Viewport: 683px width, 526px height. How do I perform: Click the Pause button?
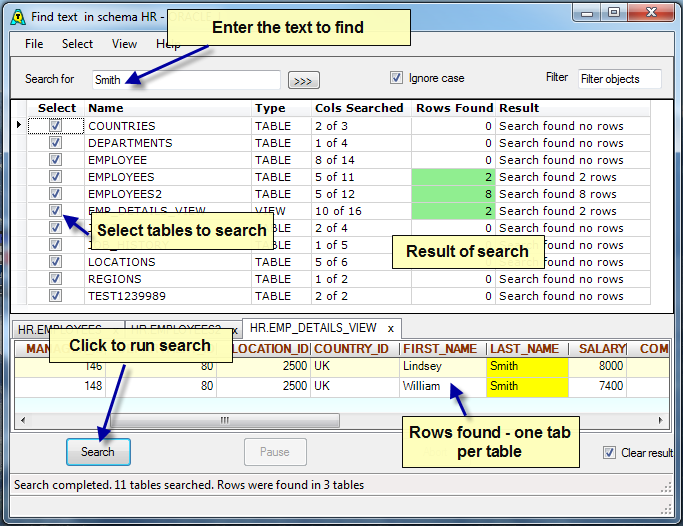[x=275, y=452]
